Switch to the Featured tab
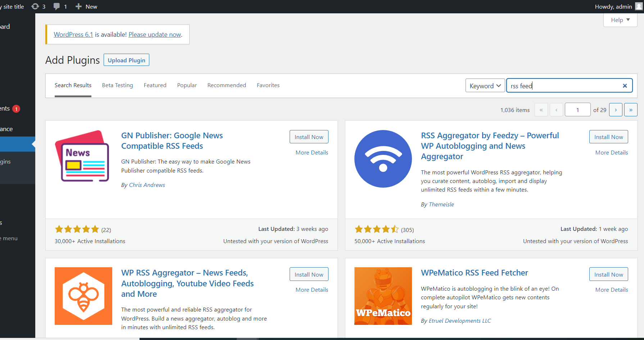This screenshot has height=340, width=644. (155, 85)
